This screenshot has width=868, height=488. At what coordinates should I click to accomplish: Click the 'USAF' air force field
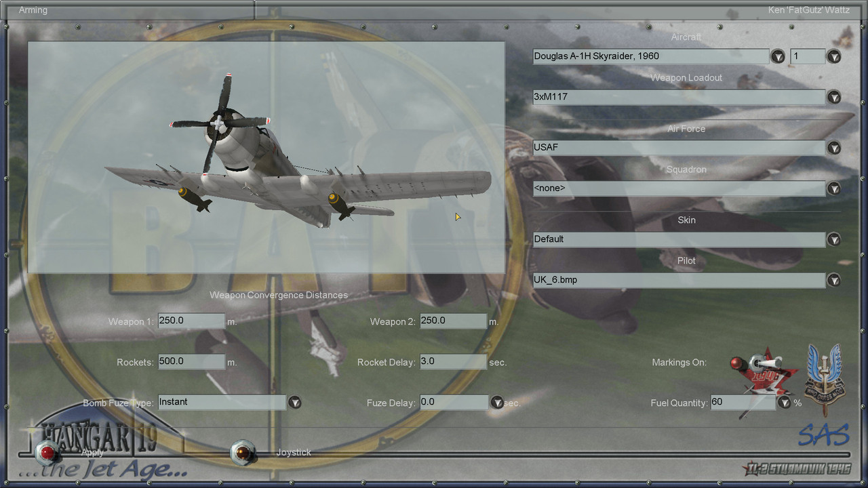click(679, 148)
